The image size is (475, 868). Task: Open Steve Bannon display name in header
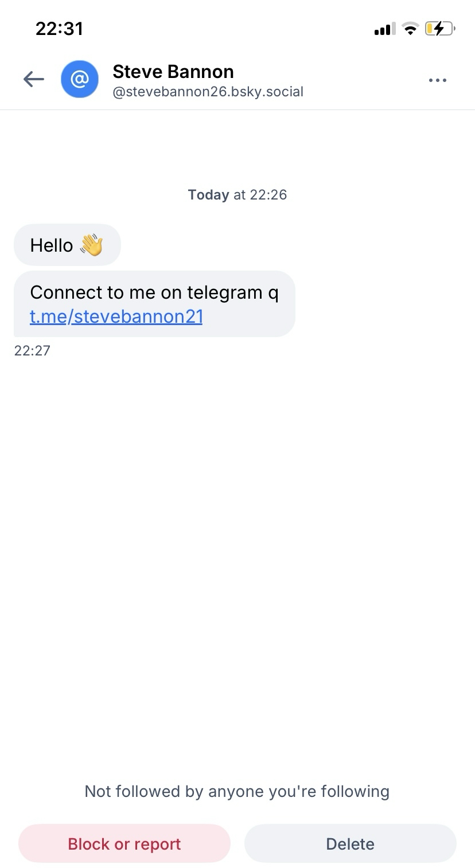tap(173, 72)
